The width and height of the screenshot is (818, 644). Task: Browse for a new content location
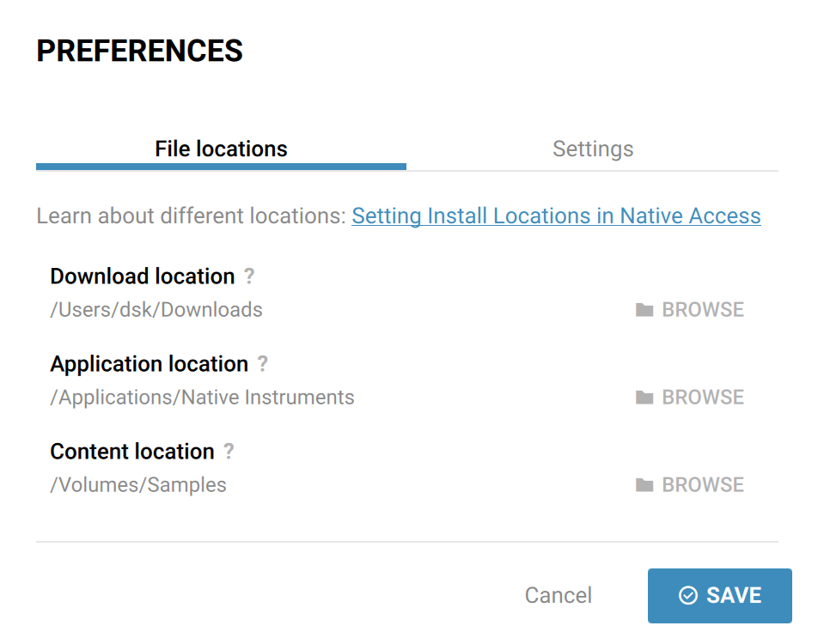690,485
